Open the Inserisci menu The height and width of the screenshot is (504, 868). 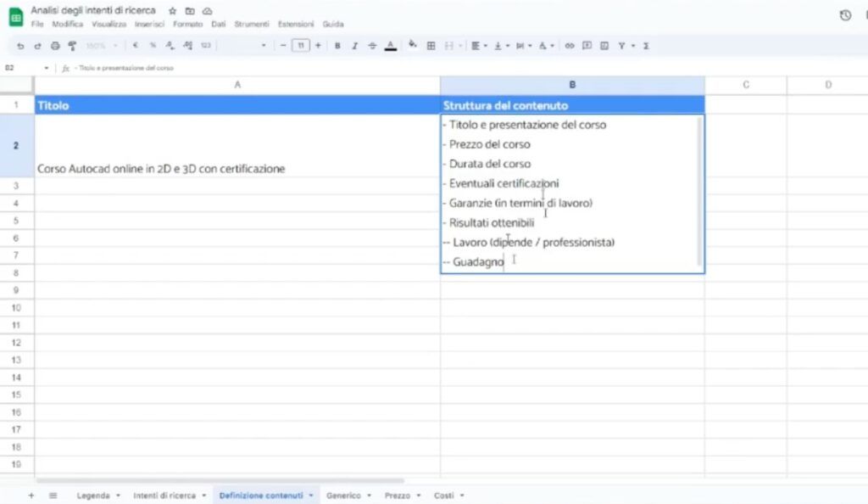(149, 24)
